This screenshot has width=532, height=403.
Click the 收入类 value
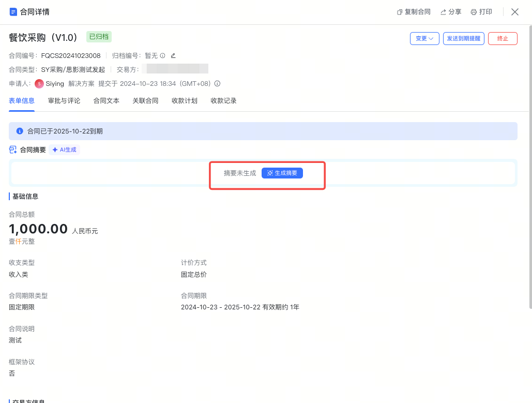coord(18,274)
